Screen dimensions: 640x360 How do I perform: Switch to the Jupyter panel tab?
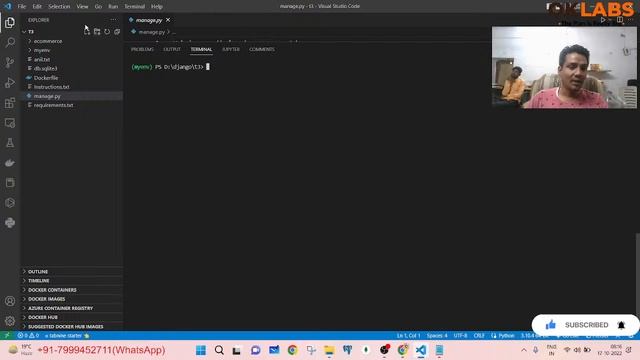231,49
